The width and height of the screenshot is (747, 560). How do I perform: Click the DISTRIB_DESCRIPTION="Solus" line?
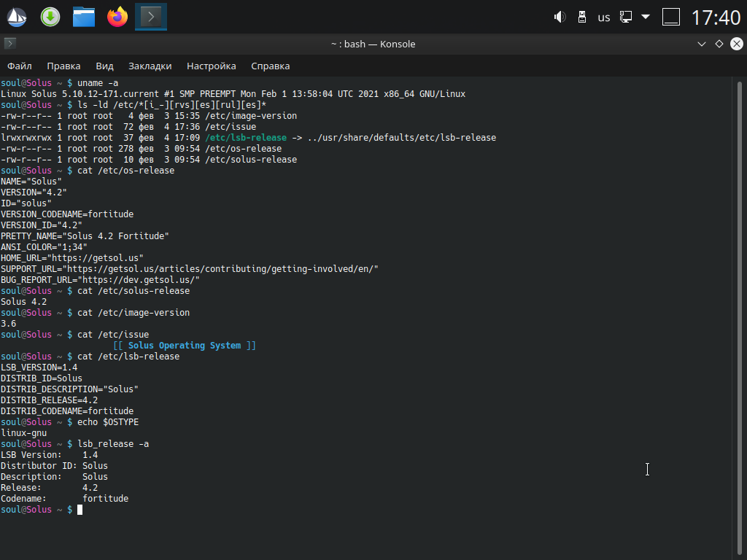click(x=69, y=389)
